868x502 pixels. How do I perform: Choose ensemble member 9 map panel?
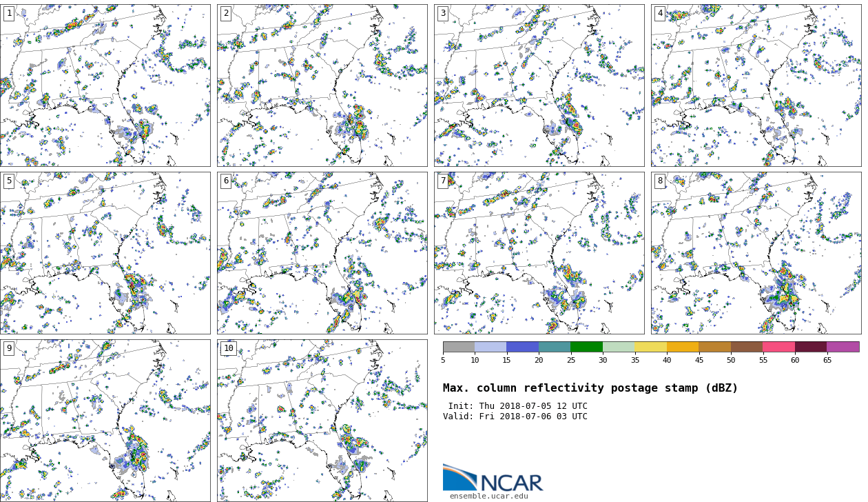point(105,420)
